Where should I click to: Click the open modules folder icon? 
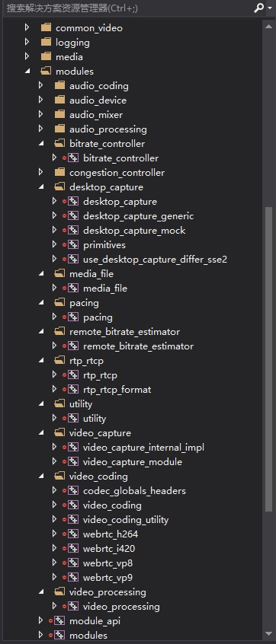point(46,71)
